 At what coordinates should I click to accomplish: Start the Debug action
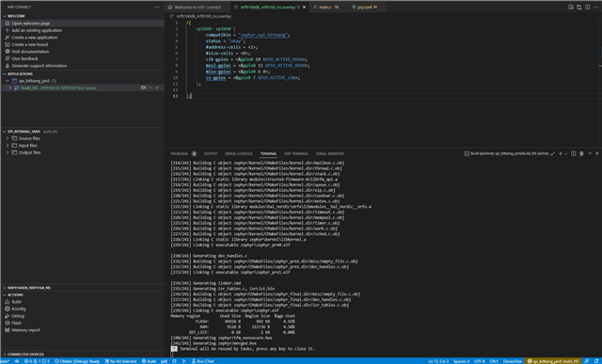click(x=18, y=316)
